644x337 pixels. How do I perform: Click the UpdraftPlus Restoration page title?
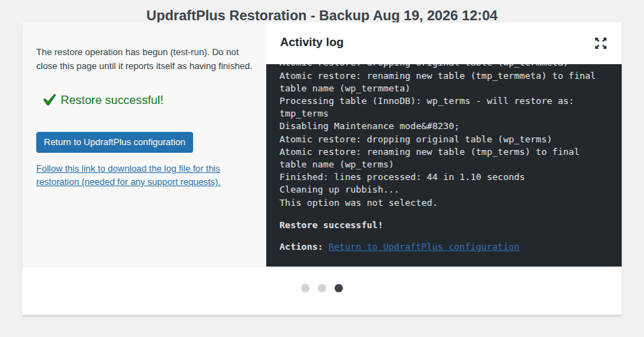pyautogui.click(x=322, y=15)
